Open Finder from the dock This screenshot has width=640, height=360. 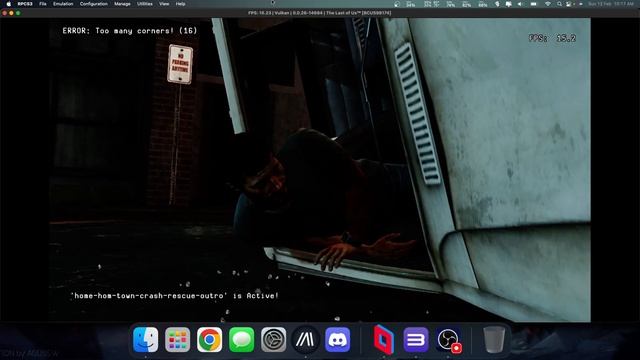146,340
